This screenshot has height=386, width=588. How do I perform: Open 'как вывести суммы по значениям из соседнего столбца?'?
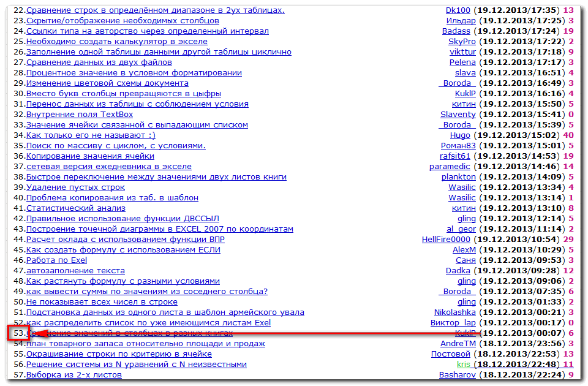coord(147,292)
